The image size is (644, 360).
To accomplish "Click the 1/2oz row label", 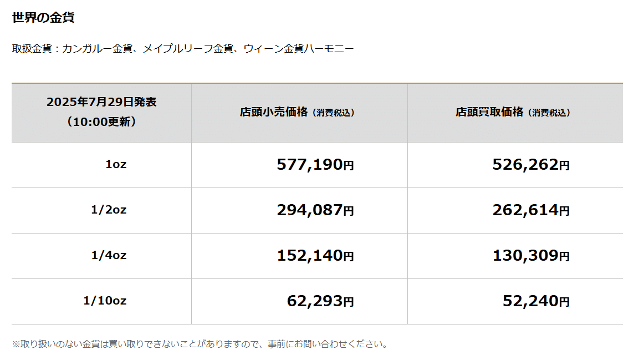I will point(109,210).
